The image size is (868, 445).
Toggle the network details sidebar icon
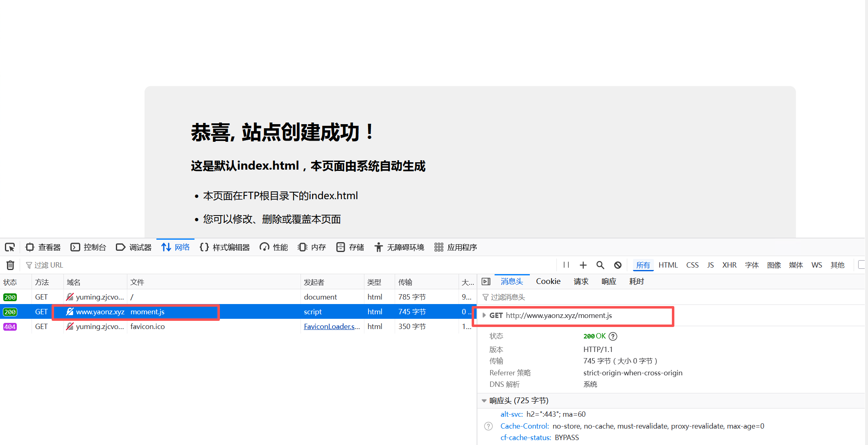pyautogui.click(x=486, y=282)
